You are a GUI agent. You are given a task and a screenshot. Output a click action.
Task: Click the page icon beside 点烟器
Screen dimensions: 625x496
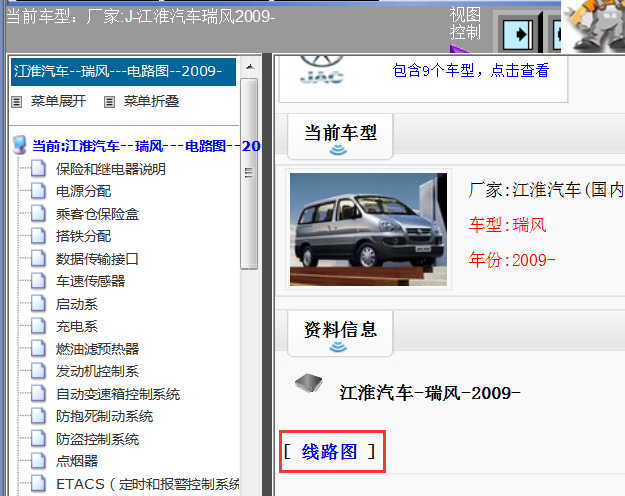coord(38,461)
